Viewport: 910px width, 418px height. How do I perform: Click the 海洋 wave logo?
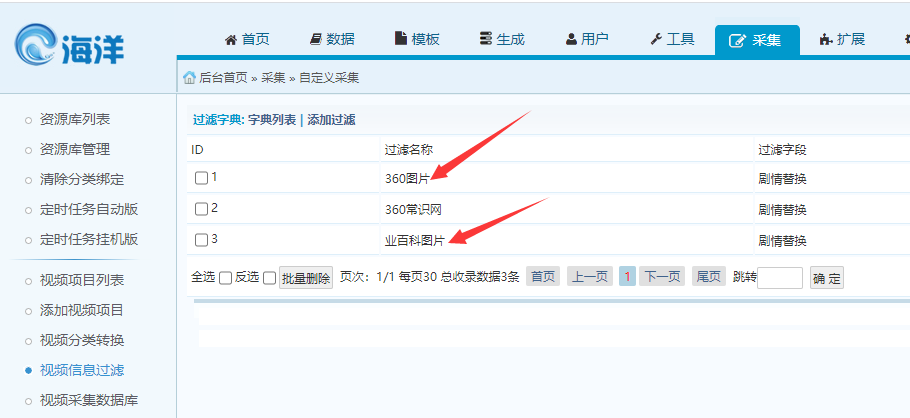click(x=70, y=45)
